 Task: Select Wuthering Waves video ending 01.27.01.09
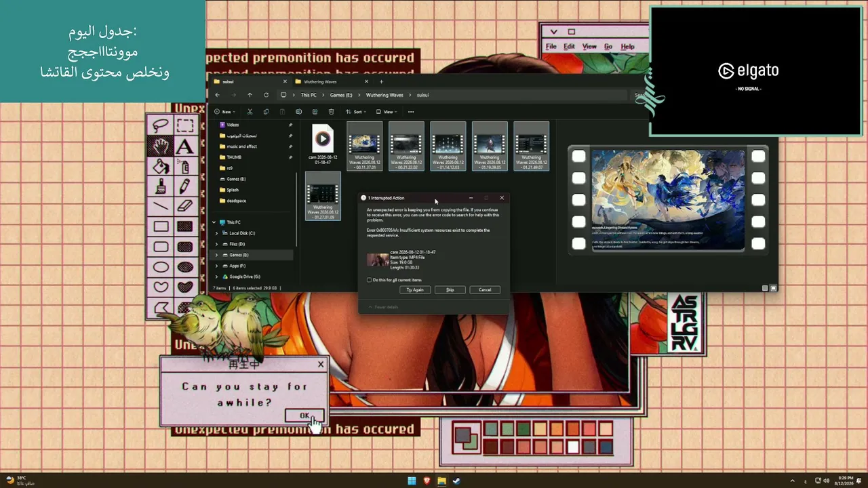[x=323, y=195]
